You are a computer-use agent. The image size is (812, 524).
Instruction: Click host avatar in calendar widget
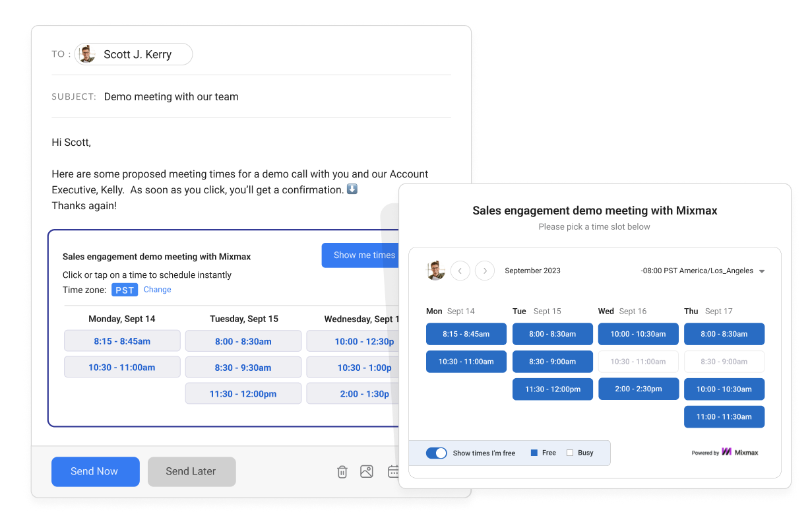click(435, 271)
